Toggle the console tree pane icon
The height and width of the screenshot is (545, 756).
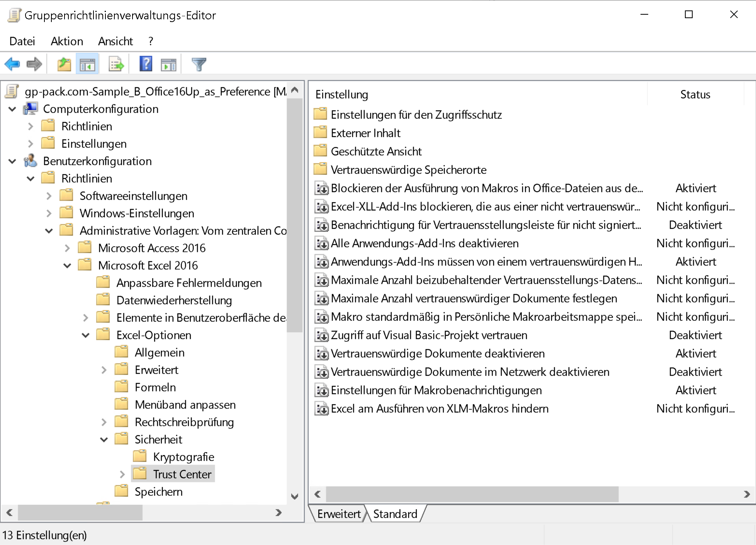click(x=87, y=64)
